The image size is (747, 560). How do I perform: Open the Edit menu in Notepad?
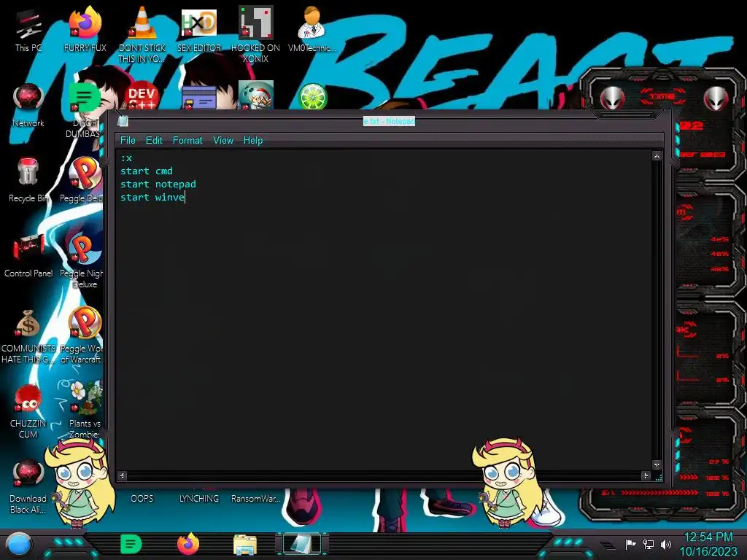154,141
